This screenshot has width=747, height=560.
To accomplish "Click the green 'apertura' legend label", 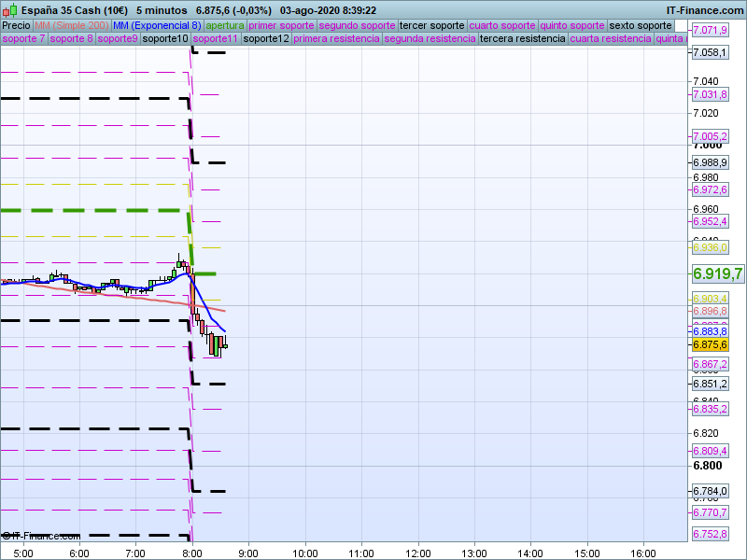I will (x=225, y=25).
